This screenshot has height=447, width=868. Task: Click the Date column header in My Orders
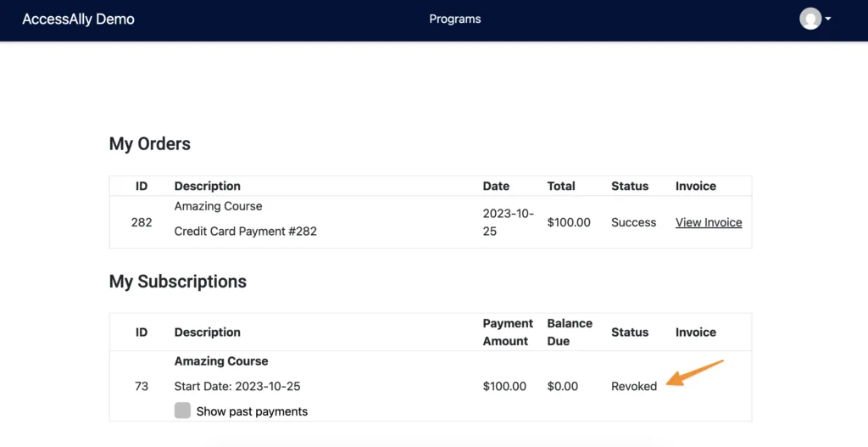coord(496,186)
